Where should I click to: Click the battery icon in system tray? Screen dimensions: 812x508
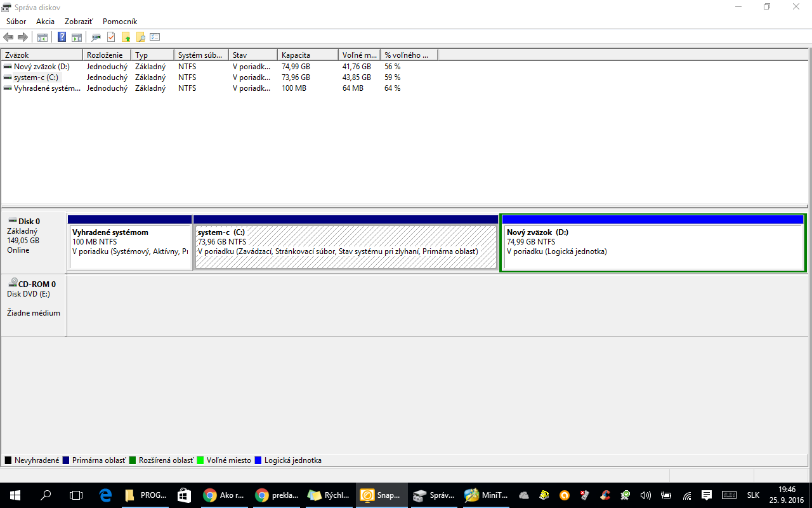tap(667, 495)
